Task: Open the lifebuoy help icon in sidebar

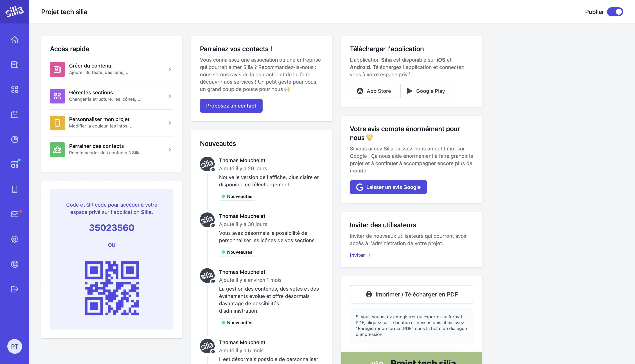Action: pos(15,264)
